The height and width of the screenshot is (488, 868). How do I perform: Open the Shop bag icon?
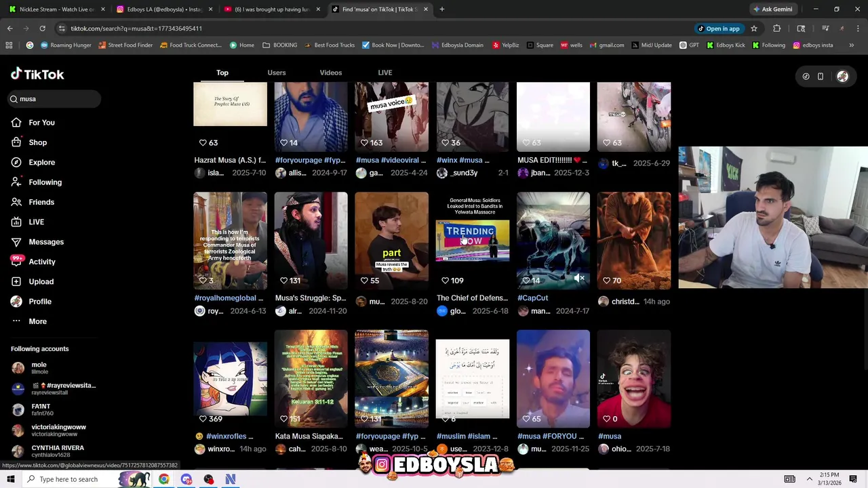pyautogui.click(x=16, y=142)
